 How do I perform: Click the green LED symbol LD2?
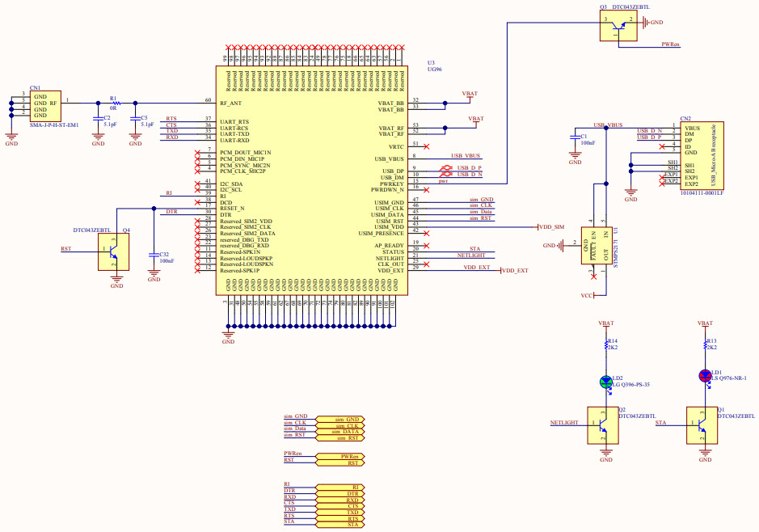[605, 382]
